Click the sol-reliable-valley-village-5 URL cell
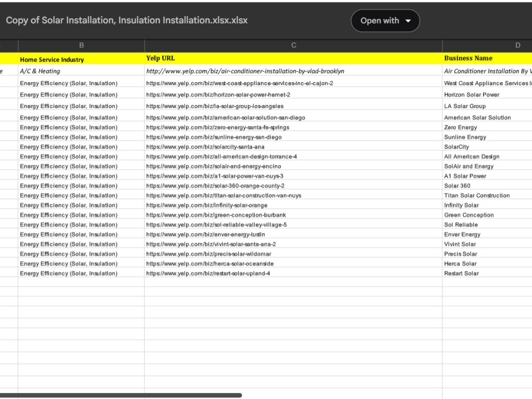This screenshot has width=532, height=399. click(294, 225)
